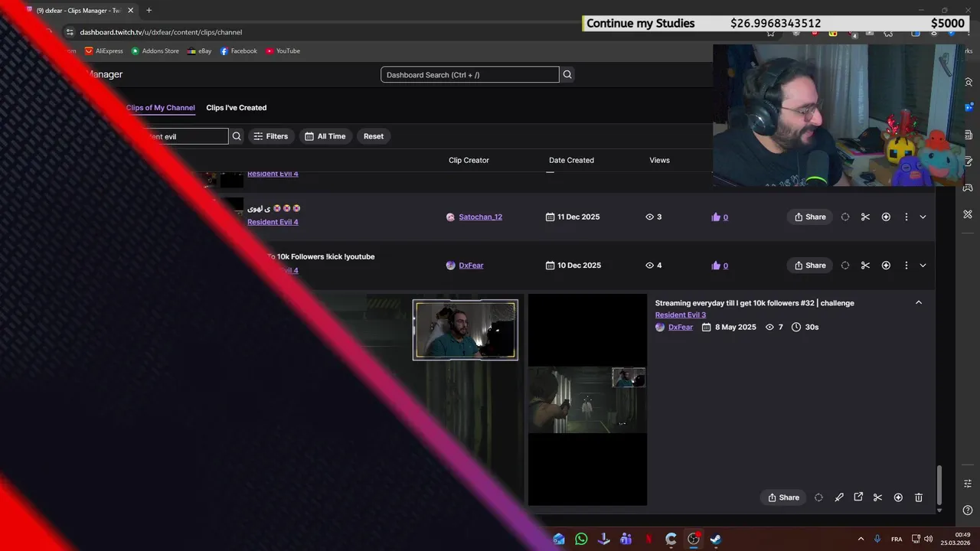This screenshot has width=980, height=551.
Task: Click Share button in Satochan_12 row
Action: 810,217
